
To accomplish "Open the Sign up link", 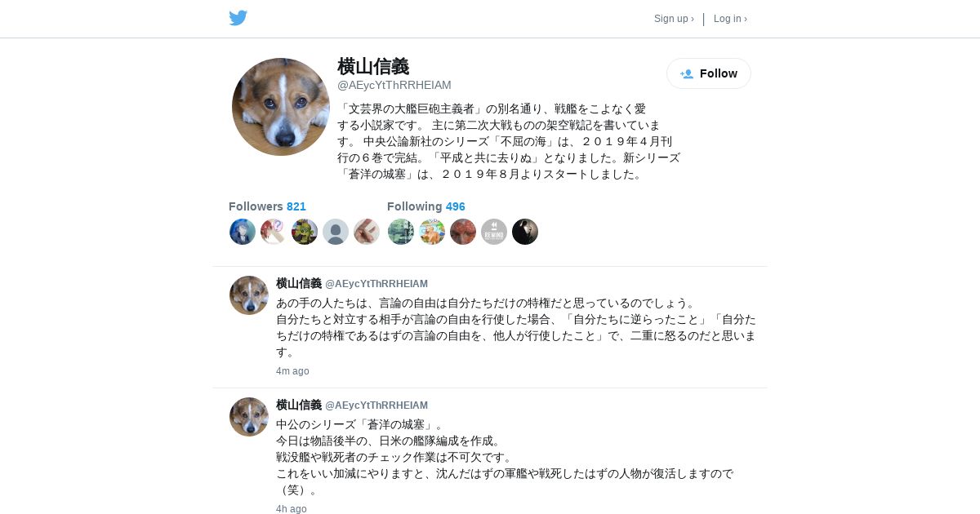I will coord(674,19).
